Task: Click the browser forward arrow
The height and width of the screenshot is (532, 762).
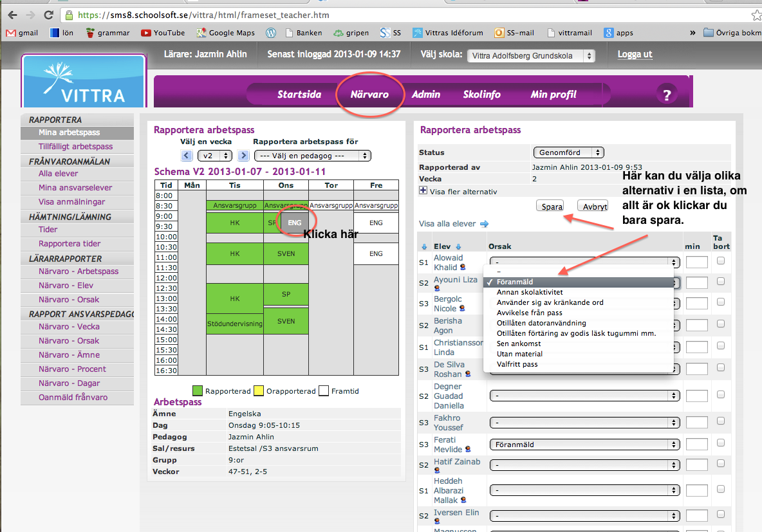Action: click(31, 15)
